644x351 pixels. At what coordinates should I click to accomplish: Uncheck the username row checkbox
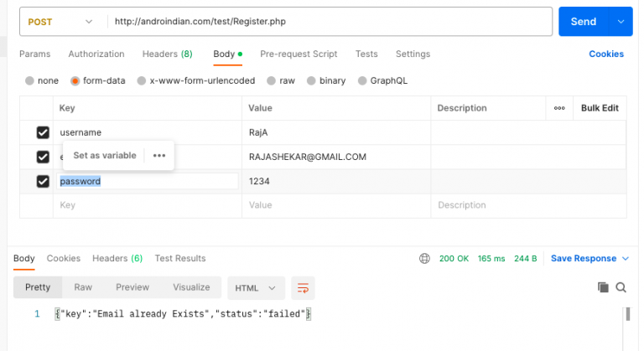[43, 132]
